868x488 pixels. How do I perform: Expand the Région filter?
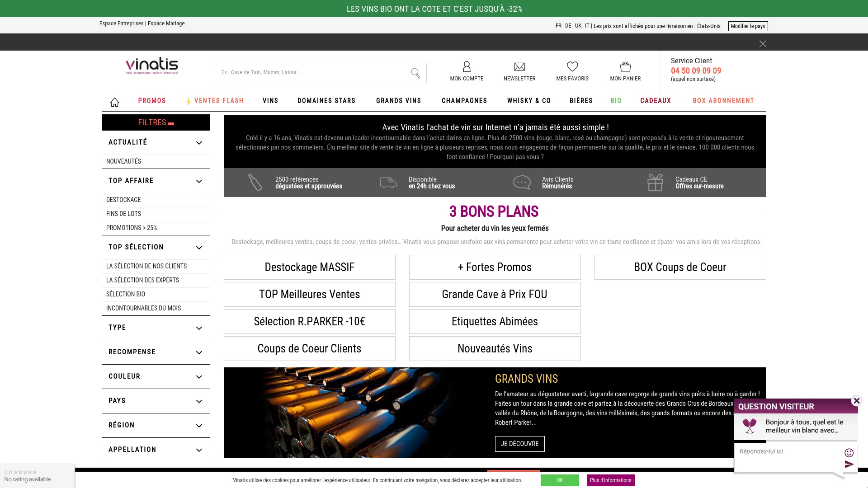click(x=156, y=426)
